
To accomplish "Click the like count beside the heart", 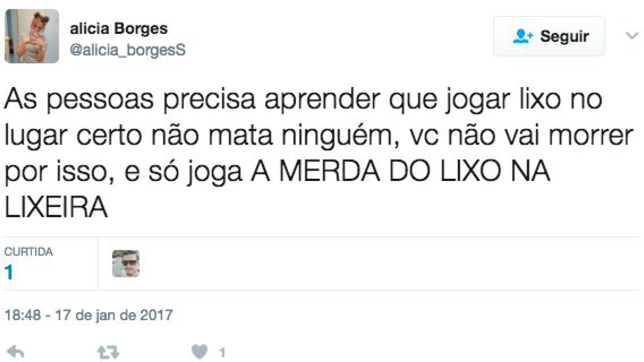I will coord(222,352).
